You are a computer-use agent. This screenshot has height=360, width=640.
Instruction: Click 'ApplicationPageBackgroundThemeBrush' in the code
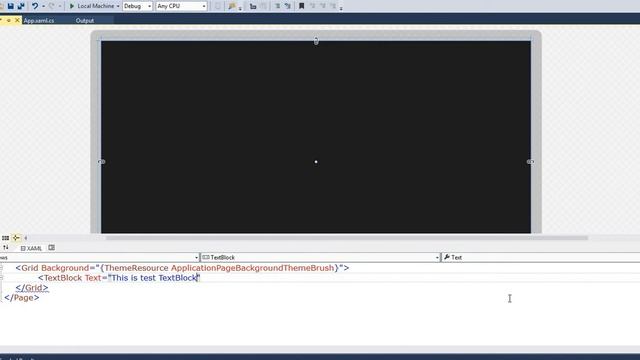[x=252, y=268]
